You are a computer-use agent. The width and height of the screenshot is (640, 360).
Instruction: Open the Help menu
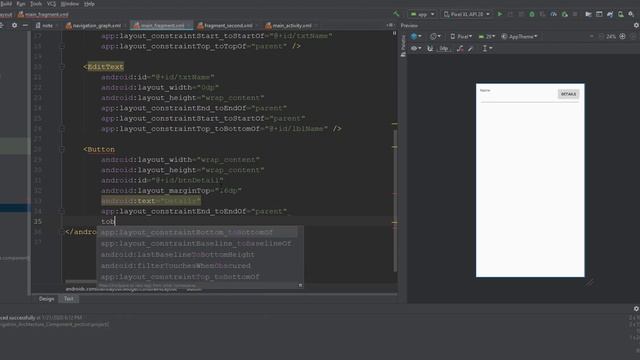coord(89,4)
